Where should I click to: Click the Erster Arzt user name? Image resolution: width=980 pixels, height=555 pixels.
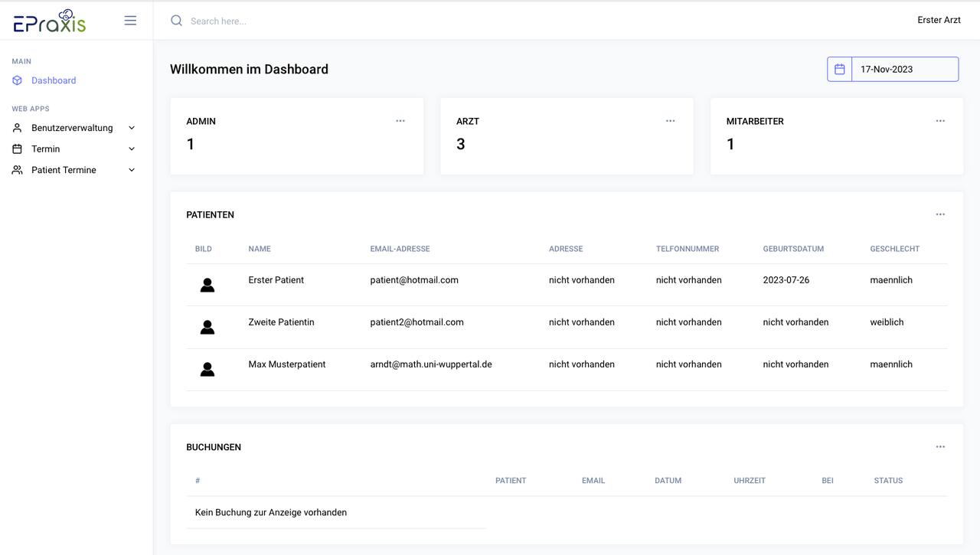coord(939,20)
